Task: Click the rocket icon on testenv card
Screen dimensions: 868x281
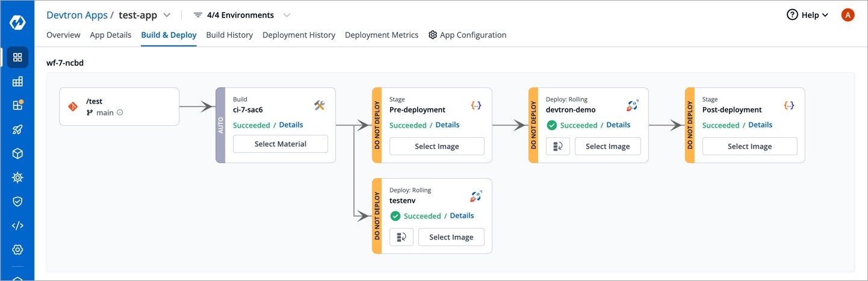Action: click(476, 196)
